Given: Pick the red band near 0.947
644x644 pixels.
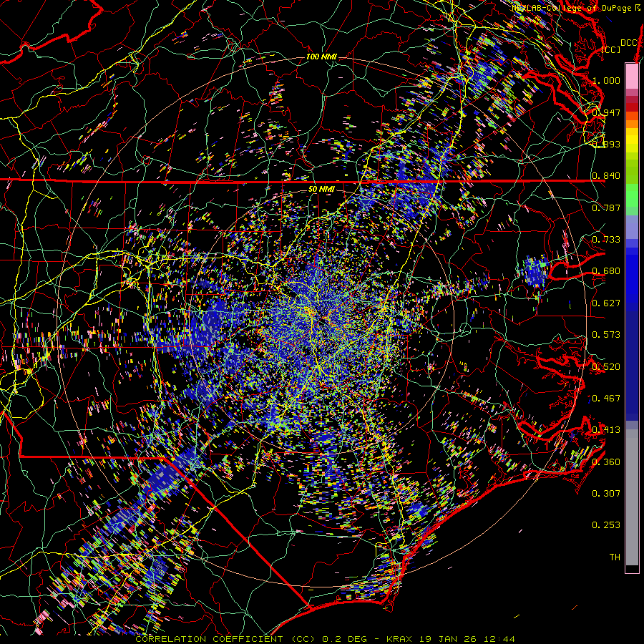Looking at the screenshot, I should [632, 107].
